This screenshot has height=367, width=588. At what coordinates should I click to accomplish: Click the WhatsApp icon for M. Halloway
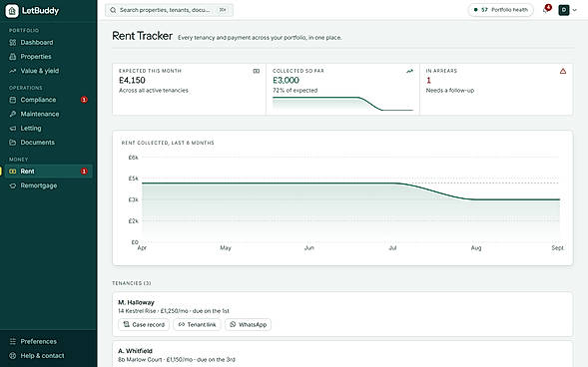point(233,324)
